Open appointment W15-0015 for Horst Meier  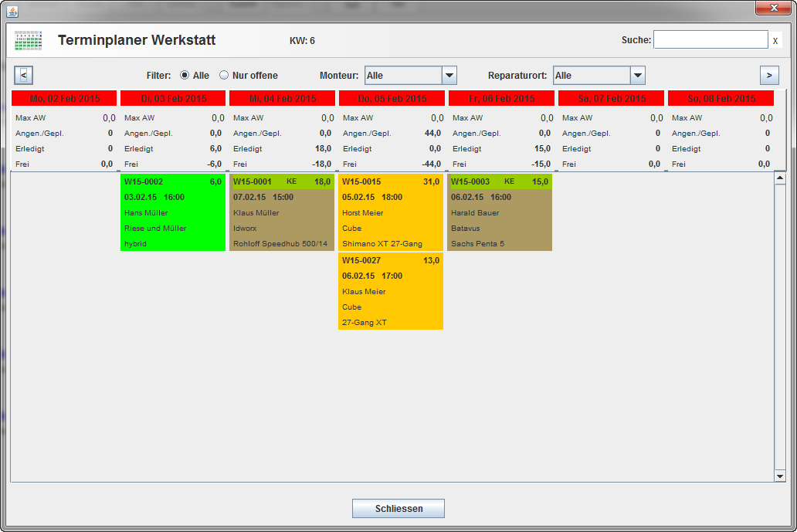390,212
